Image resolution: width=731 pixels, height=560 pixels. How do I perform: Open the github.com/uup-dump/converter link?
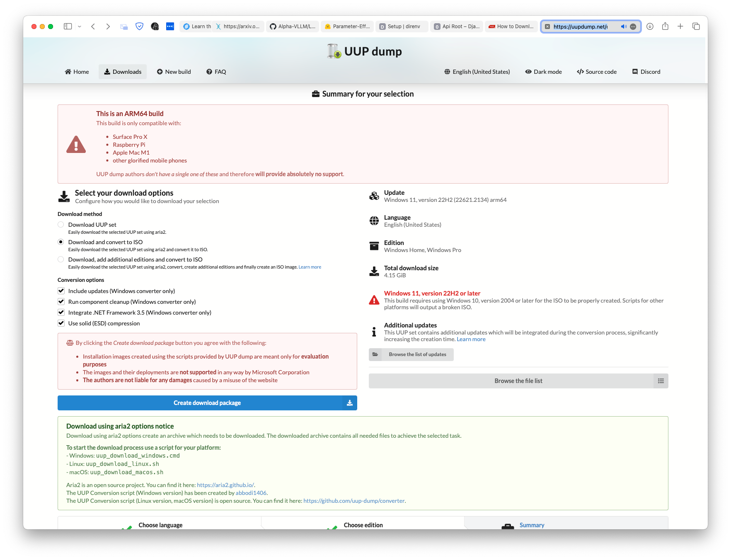pos(354,501)
